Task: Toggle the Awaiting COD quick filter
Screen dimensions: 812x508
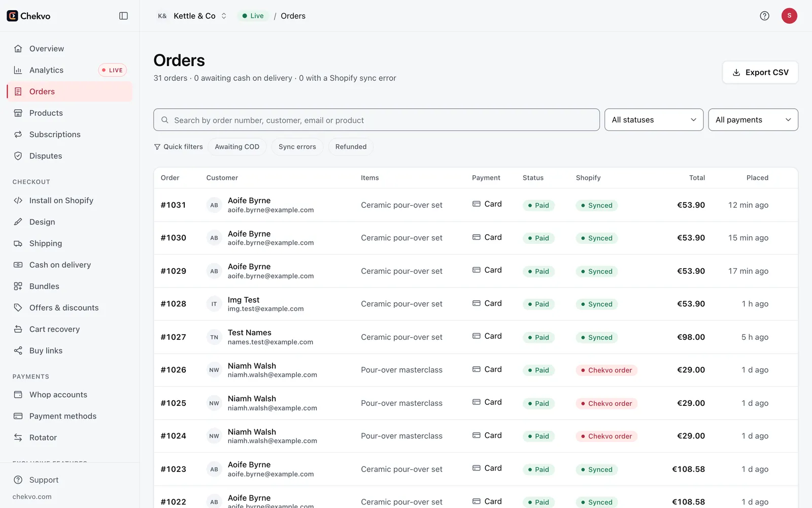Action: pyautogui.click(x=237, y=147)
